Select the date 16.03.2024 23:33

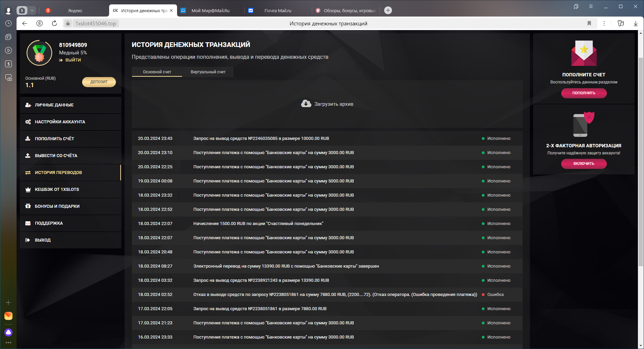pos(155,337)
